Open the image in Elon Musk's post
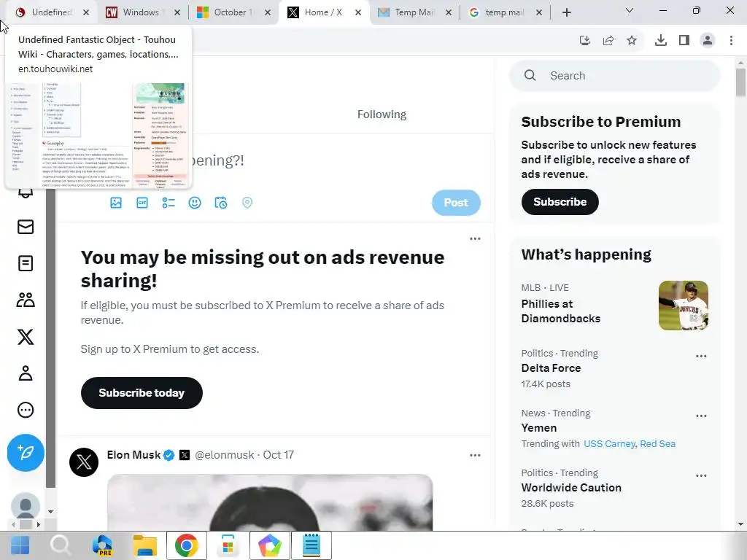 270,502
